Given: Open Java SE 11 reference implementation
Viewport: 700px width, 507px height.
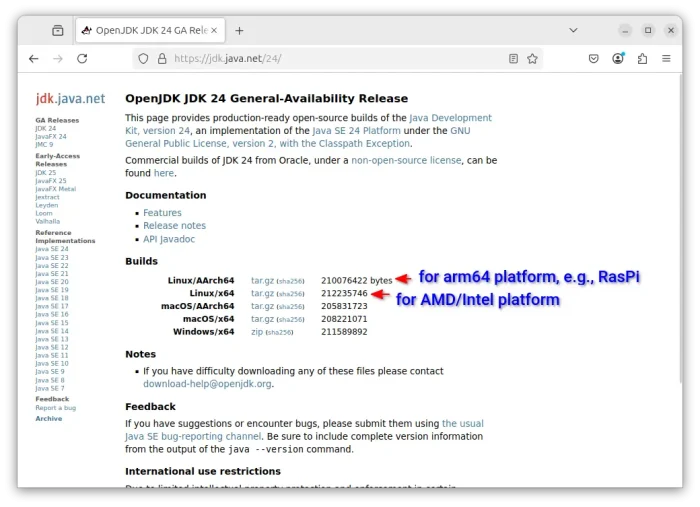Looking at the screenshot, I should click(52, 355).
